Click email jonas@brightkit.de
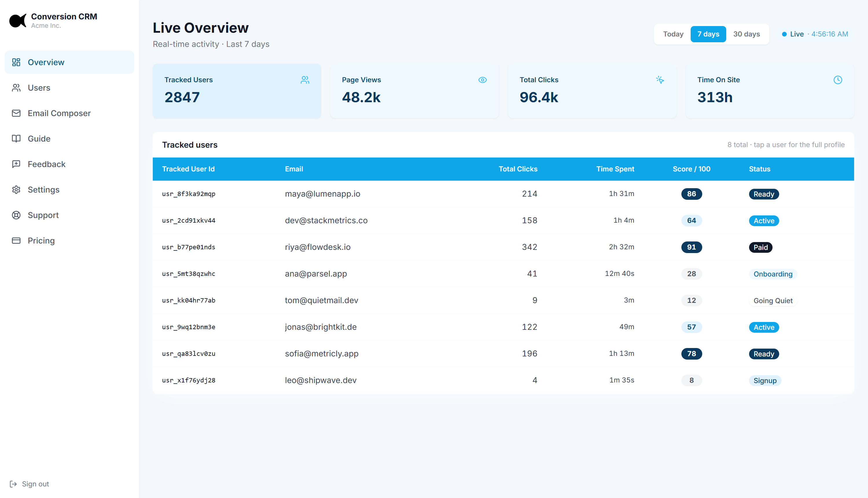Viewport: 868px width, 498px height. click(321, 327)
